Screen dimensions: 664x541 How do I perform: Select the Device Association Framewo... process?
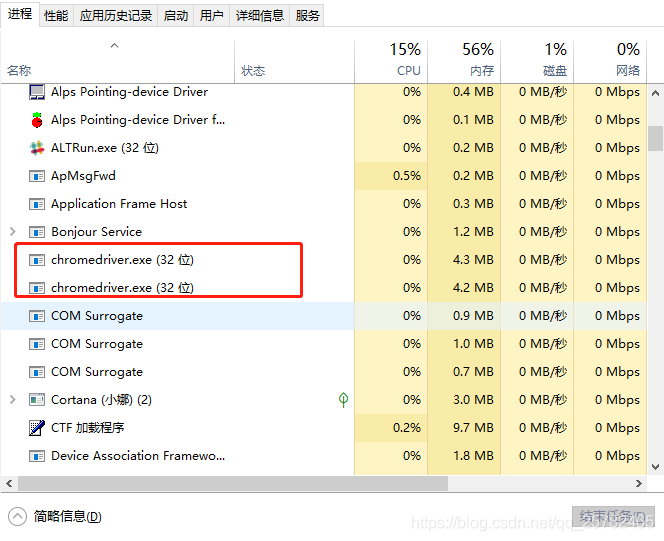[138, 456]
